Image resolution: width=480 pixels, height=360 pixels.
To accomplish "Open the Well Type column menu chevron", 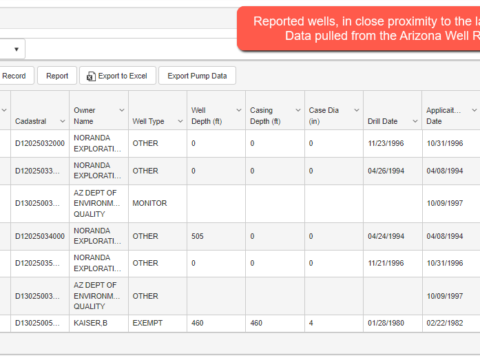I will point(180,121).
